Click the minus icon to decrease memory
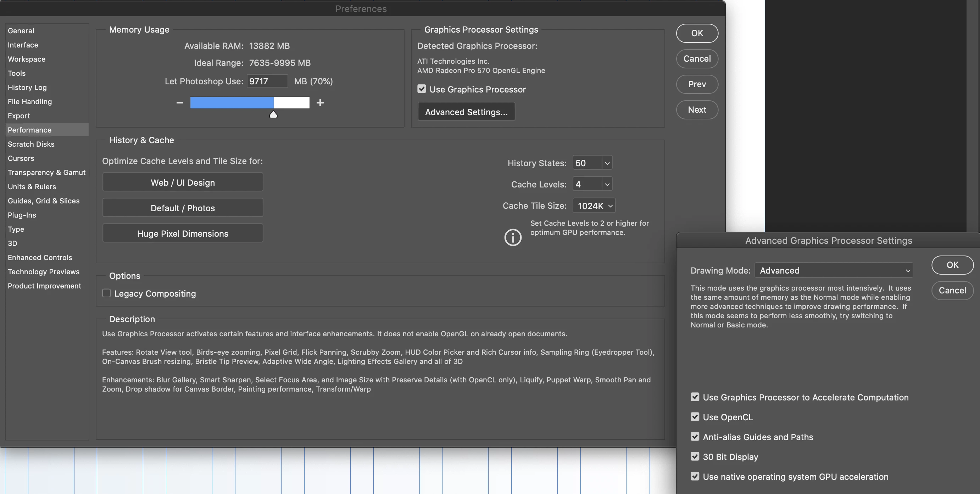 tap(179, 103)
